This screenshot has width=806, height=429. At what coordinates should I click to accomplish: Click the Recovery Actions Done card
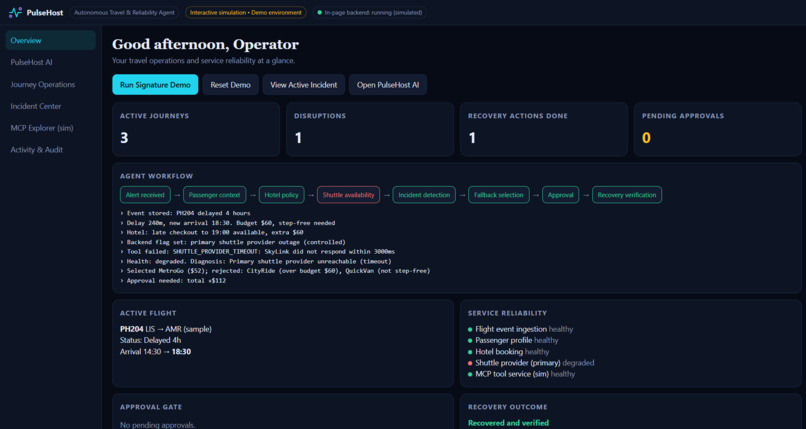(x=544, y=129)
